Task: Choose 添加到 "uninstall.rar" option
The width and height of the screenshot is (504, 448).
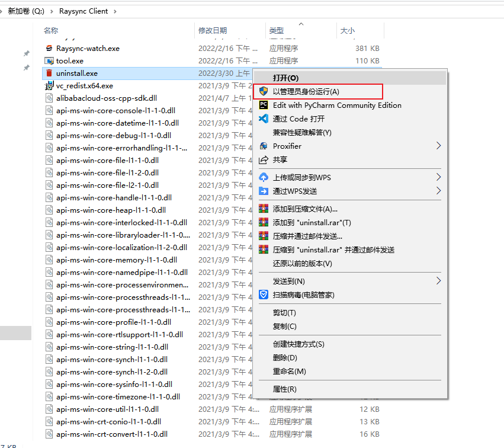Action: pyautogui.click(x=308, y=223)
